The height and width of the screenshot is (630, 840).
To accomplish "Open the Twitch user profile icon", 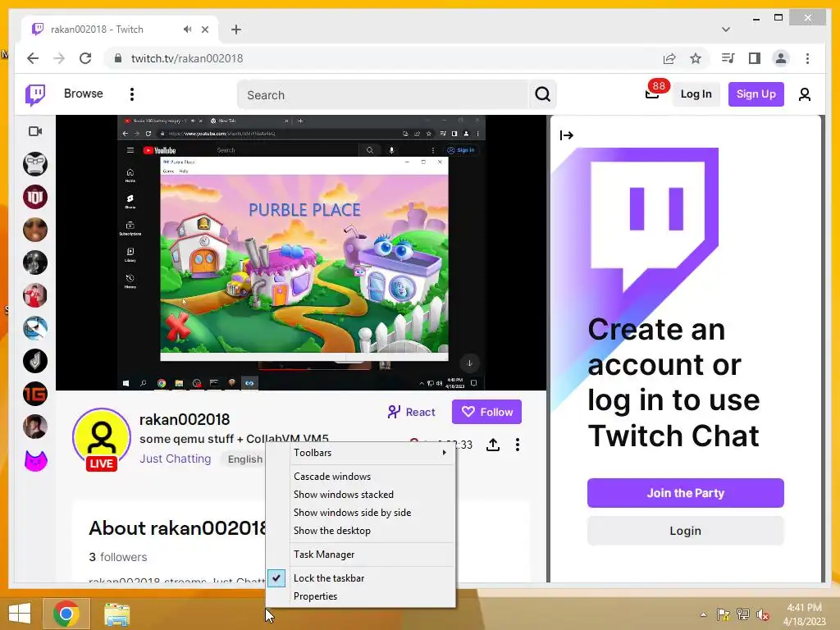I will point(804,95).
